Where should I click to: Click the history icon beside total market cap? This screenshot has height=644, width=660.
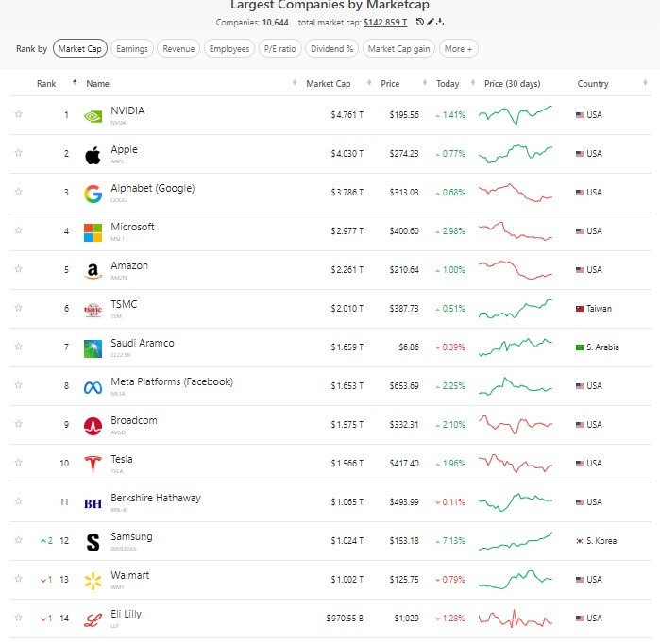[x=420, y=22]
